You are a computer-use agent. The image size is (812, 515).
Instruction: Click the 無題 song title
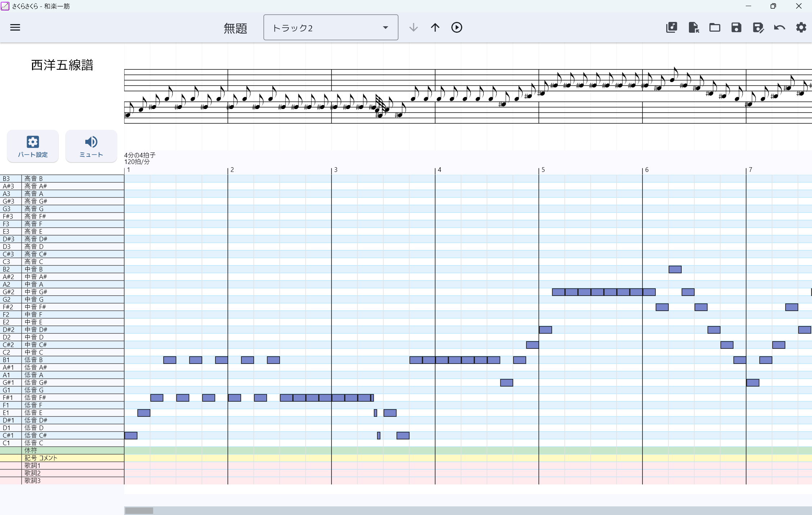pos(235,28)
